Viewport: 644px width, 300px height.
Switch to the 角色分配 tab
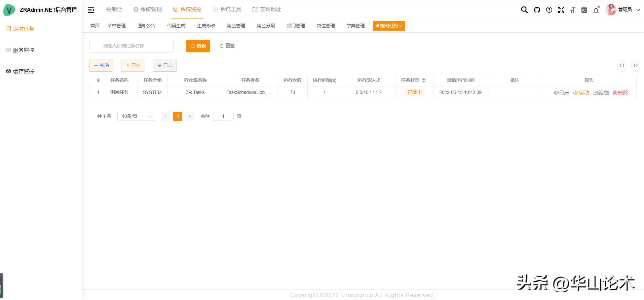tap(266, 26)
